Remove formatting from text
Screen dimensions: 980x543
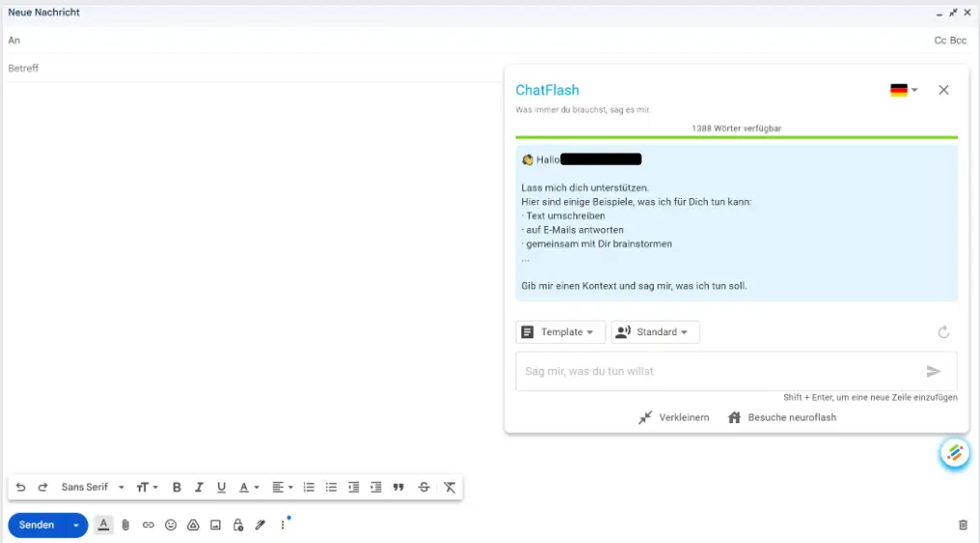[x=449, y=487]
